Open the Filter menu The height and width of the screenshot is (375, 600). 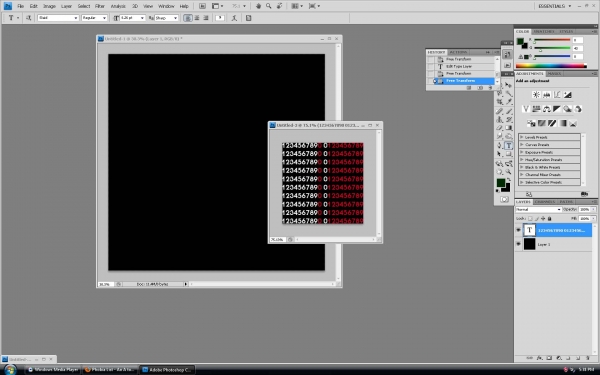(x=100, y=6)
